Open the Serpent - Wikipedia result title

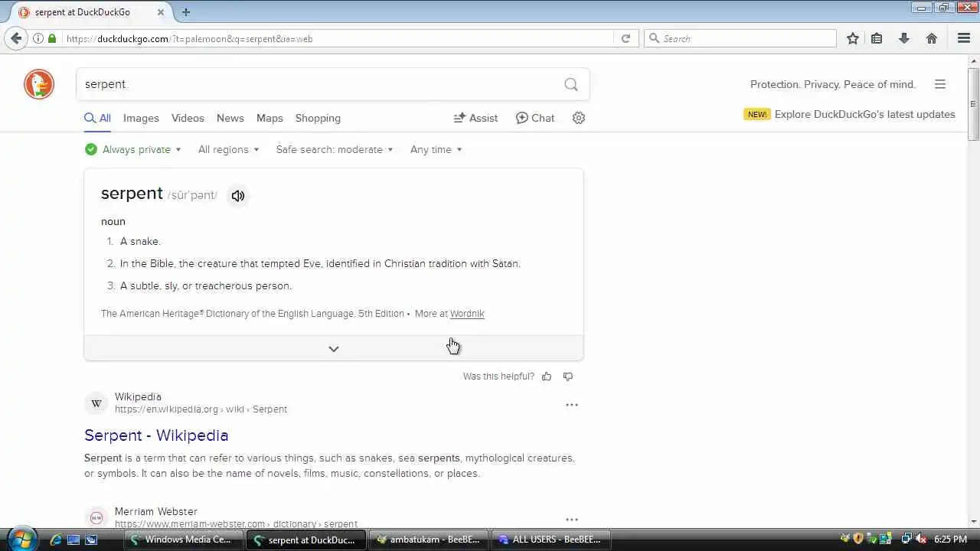156,435
